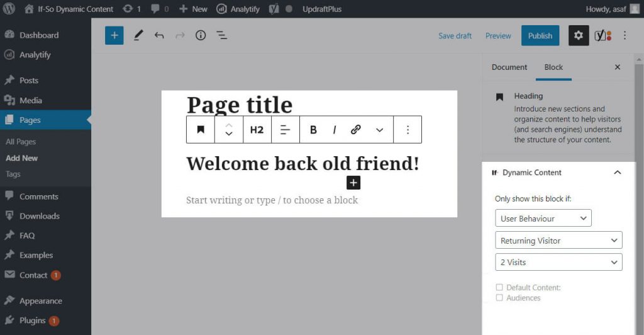Open the Yoast SEO sidebar icon
644x335 pixels.
click(603, 35)
